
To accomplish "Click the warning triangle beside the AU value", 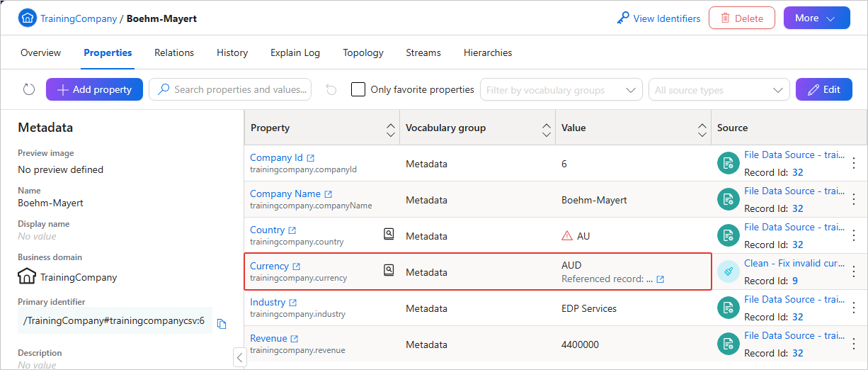I will [x=567, y=236].
